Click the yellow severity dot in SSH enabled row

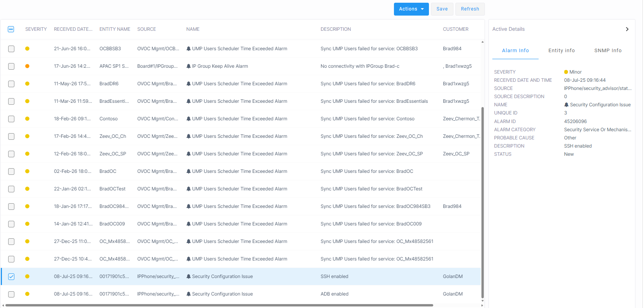(x=27, y=276)
